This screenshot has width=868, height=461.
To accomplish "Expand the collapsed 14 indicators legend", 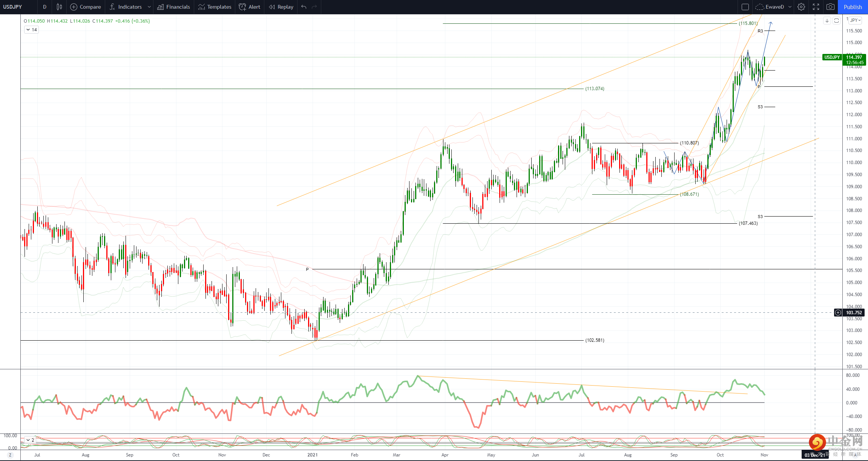I will point(32,29).
